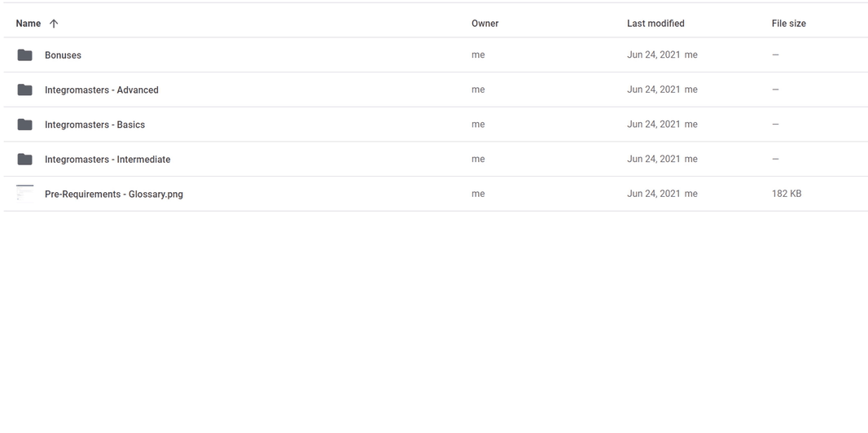Screen dimensions: 868x433
Task: Click the Integromasters - Advanced folder icon
Action: pyautogui.click(x=25, y=90)
